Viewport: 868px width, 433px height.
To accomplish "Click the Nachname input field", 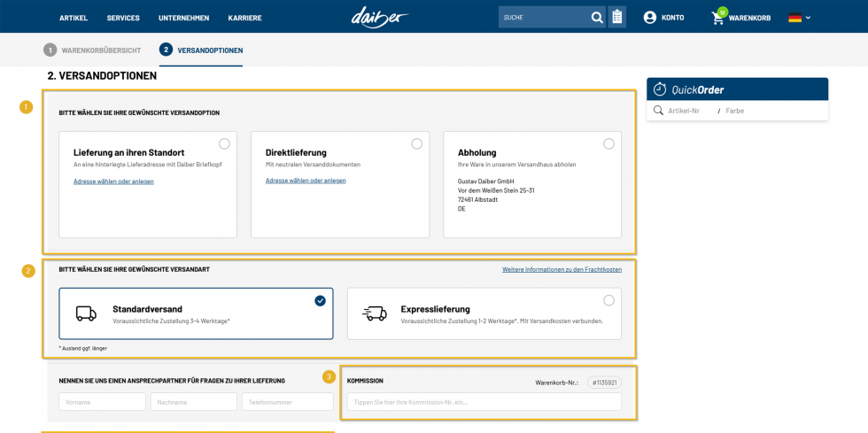I will (x=194, y=402).
